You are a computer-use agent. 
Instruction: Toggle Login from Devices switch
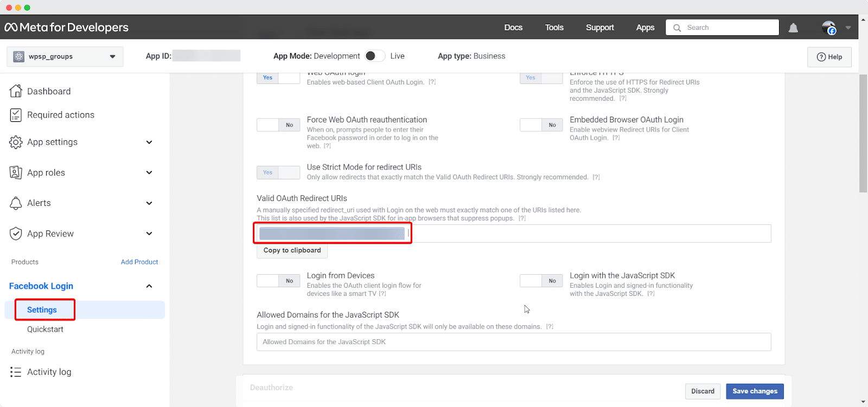click(x=278, y=281)
